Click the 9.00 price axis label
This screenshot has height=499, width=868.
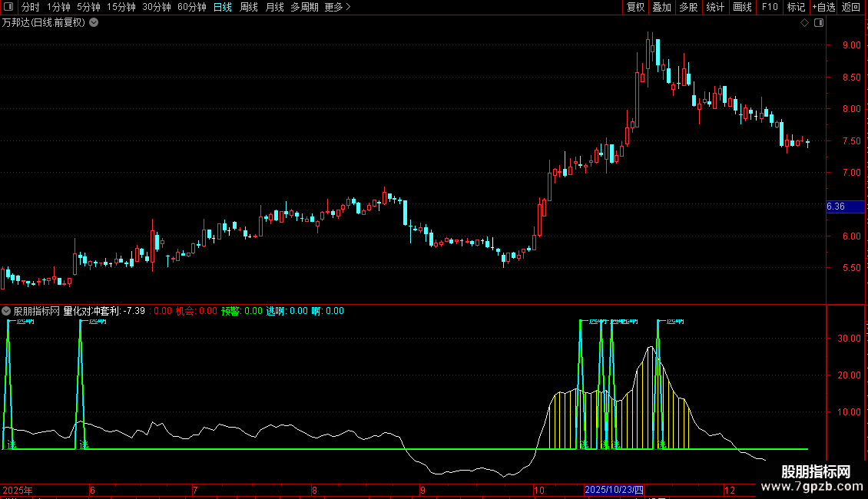pos(851,45)
